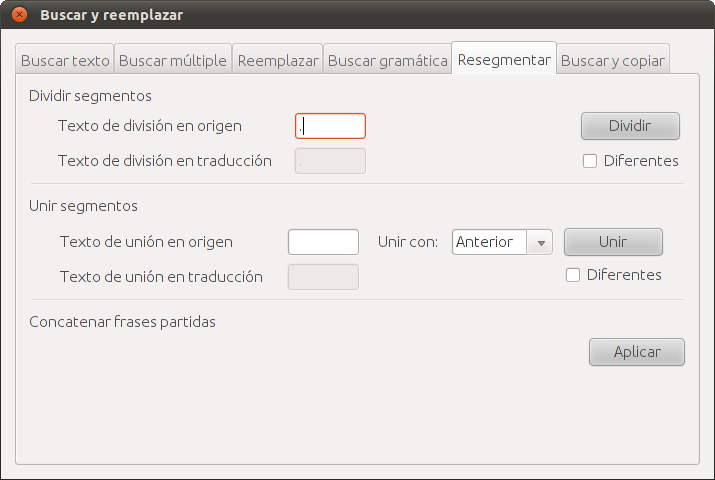The height and width of the screenshot is (480, 715).
Task: Close the Buscar y reemplazar dialog
Action: tap(19, 15)
